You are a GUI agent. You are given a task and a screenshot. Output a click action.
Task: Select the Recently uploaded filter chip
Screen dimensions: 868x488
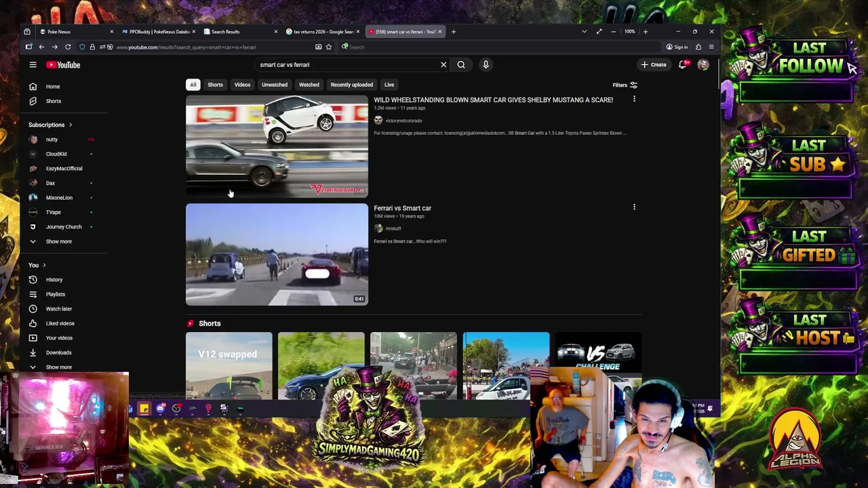352,85
